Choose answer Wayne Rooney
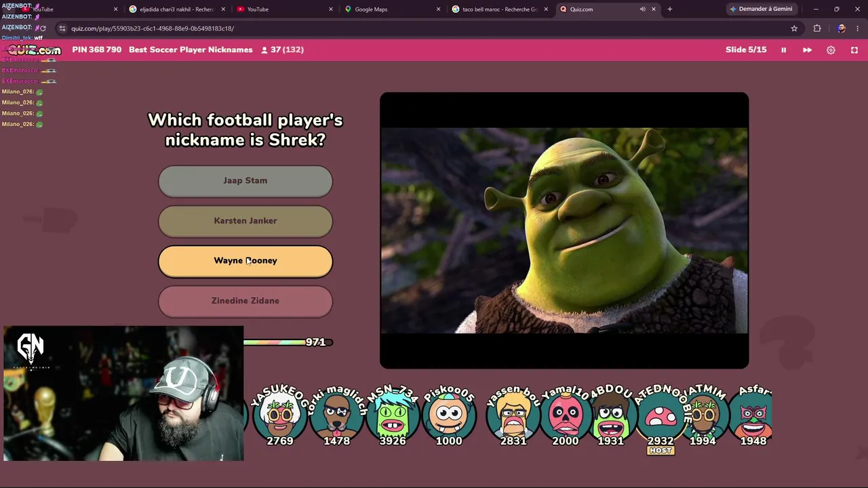868x488 pixels. [245, 261]
